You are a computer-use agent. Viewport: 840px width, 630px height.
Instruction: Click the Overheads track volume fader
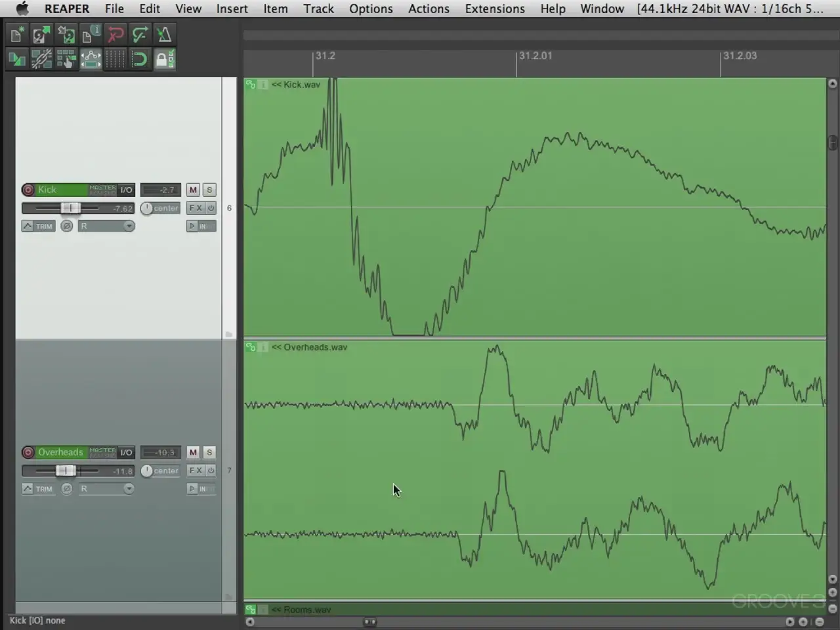click(x=66, y=471)
